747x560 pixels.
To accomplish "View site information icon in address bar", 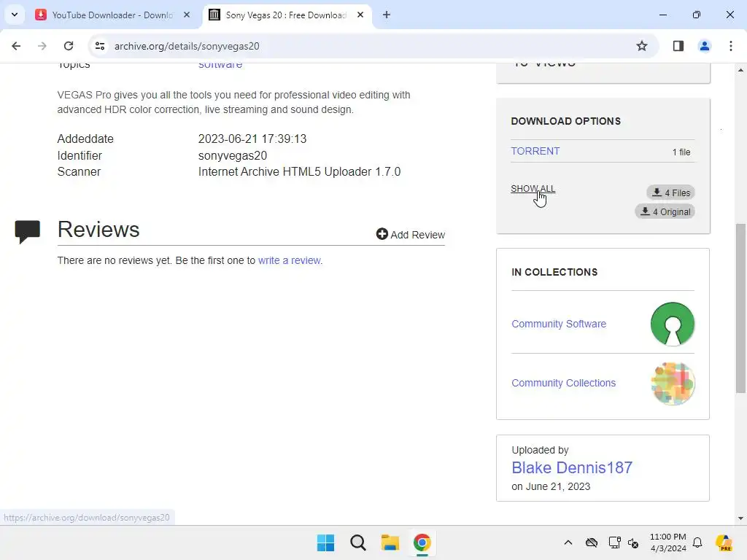I will coord(99,46).
